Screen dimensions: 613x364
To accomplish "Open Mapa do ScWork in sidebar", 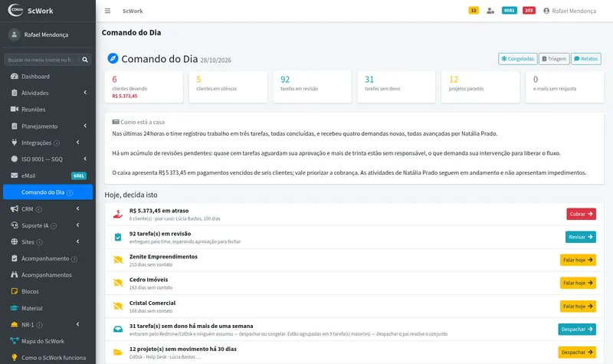I will 48,341.
